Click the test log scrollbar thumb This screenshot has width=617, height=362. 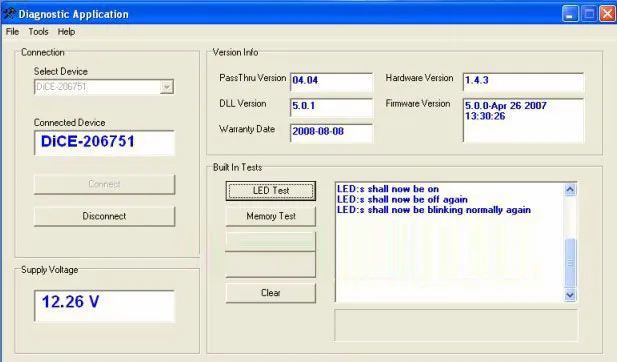coord(570,262)
